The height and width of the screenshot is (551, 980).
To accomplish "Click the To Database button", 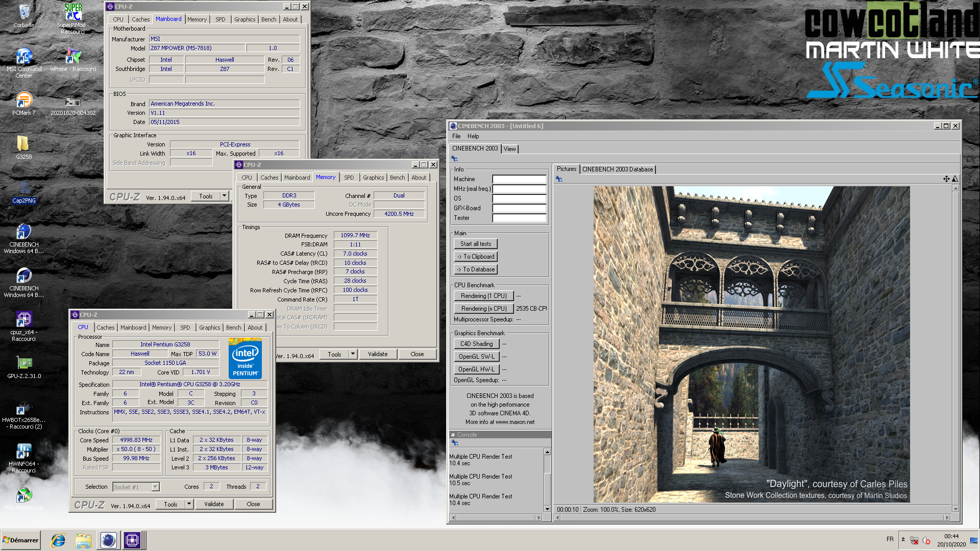I will [476, 269].
